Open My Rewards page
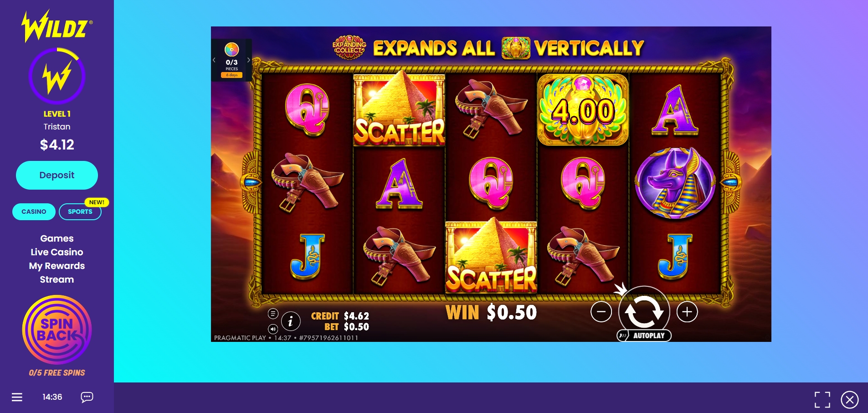Image resolution: width=868 pixels, height=413 pixels. point(57,266)
